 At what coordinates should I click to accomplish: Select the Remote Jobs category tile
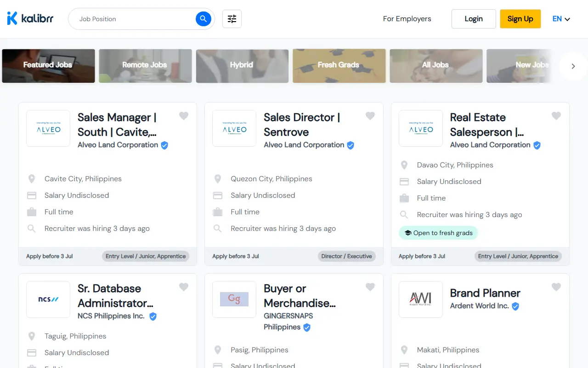[x=145, y=66]
